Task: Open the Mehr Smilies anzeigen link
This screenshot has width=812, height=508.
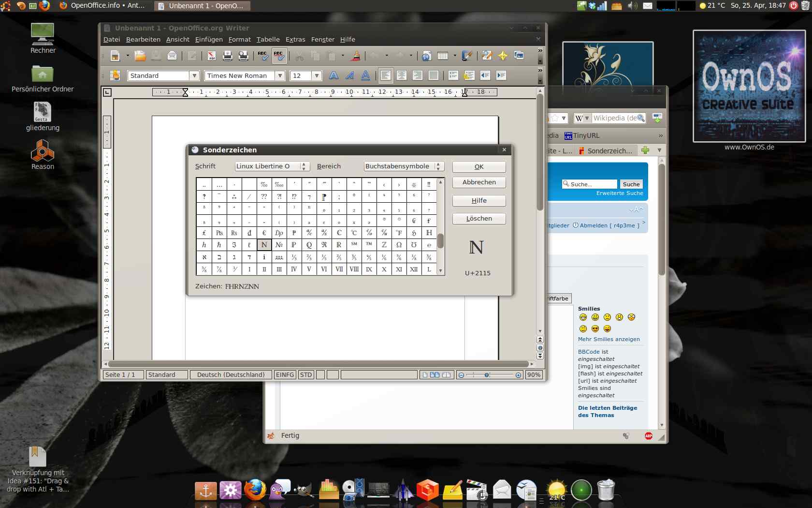Action: 609,340
